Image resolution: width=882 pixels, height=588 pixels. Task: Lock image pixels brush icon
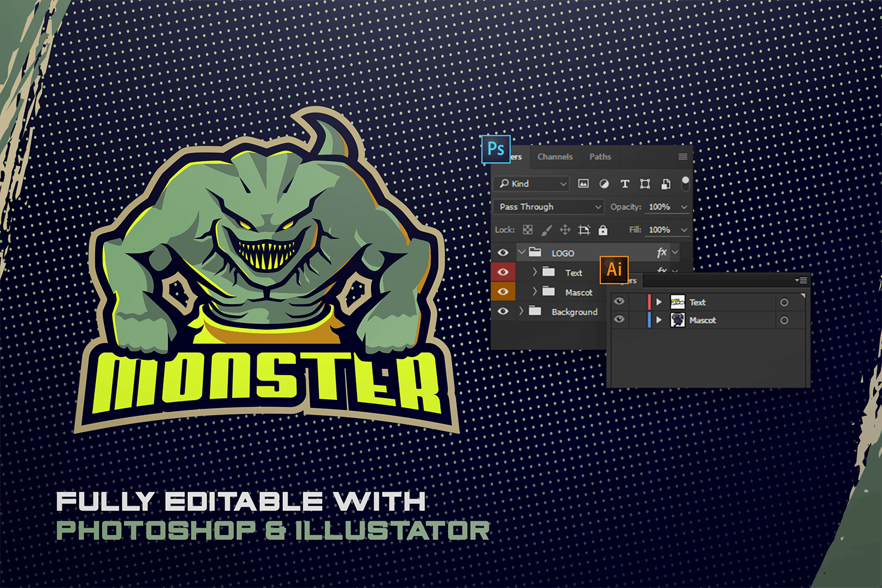(x=546, y=230)
